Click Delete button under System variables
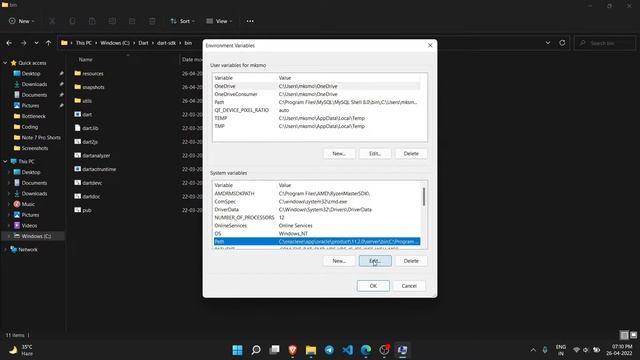The width and height of the screenshot is (640, 360). (x=411, y=261)
